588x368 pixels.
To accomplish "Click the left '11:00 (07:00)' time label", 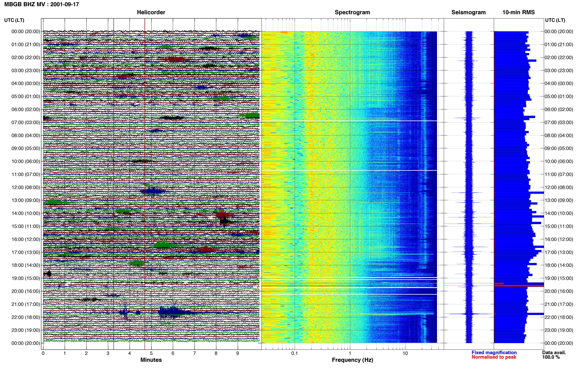I will pos(26,174).
